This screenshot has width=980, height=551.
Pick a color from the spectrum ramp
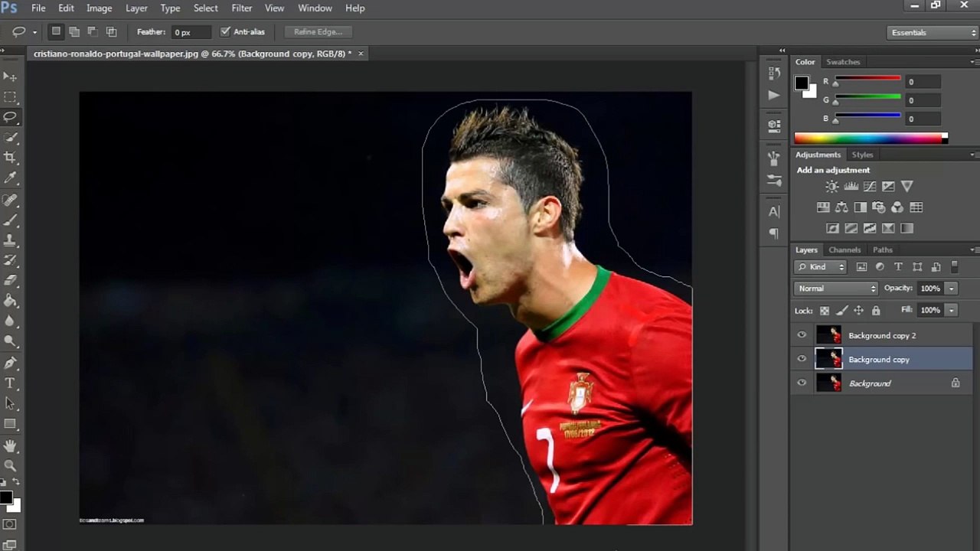870,139
